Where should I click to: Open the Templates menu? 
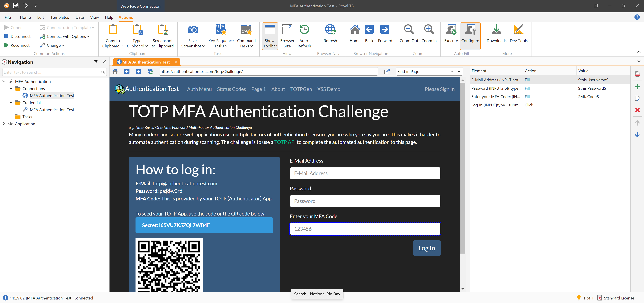click(60, 17)
